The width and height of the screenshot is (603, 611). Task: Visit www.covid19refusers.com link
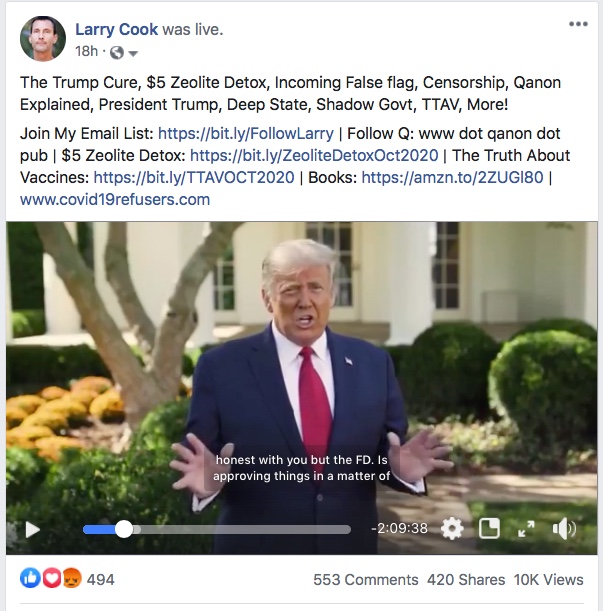[x=115, y=200]
